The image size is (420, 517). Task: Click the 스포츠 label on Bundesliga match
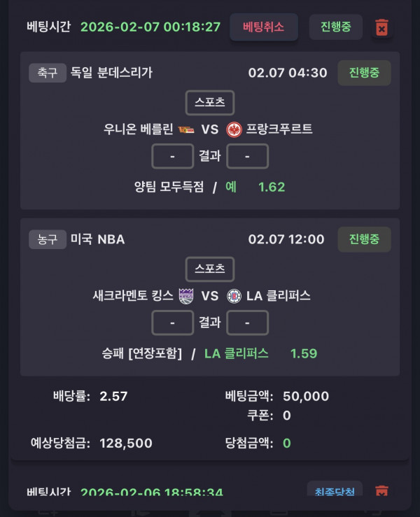coord(209,102)
